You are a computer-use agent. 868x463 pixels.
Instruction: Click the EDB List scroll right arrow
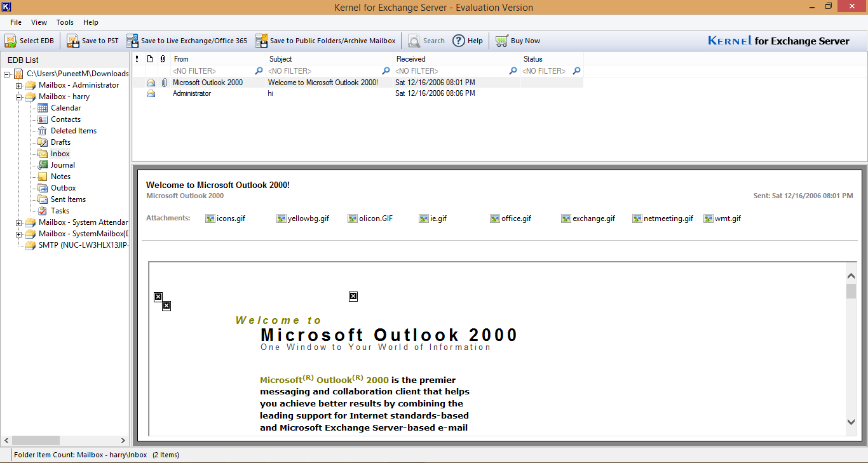(124, 440)
